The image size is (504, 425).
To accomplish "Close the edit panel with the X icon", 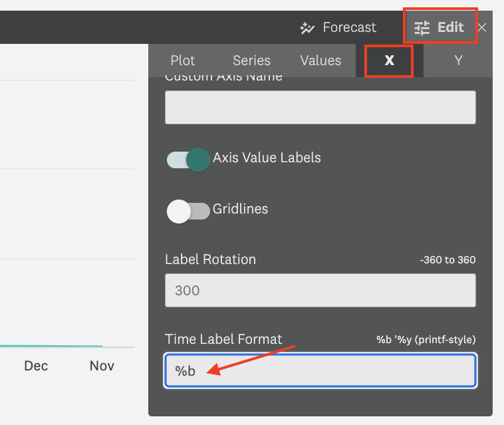I will (483, 27).
